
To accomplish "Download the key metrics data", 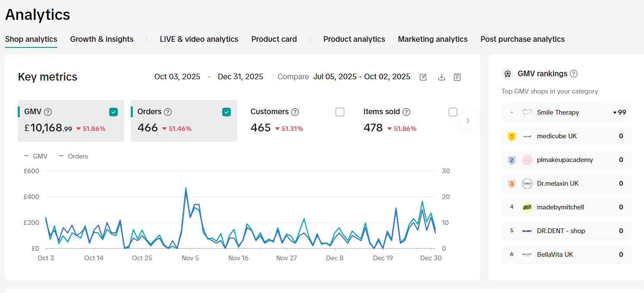I will point(441,77).
